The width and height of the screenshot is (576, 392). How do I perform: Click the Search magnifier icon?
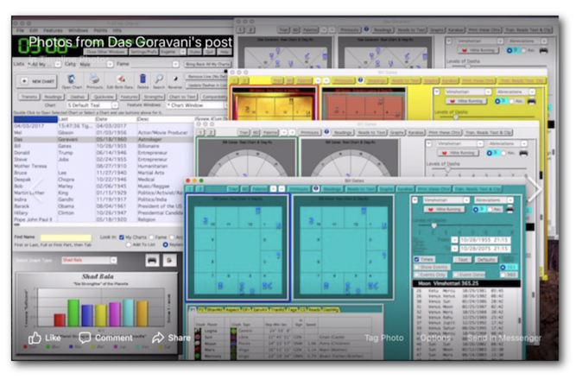coord(158,79)
